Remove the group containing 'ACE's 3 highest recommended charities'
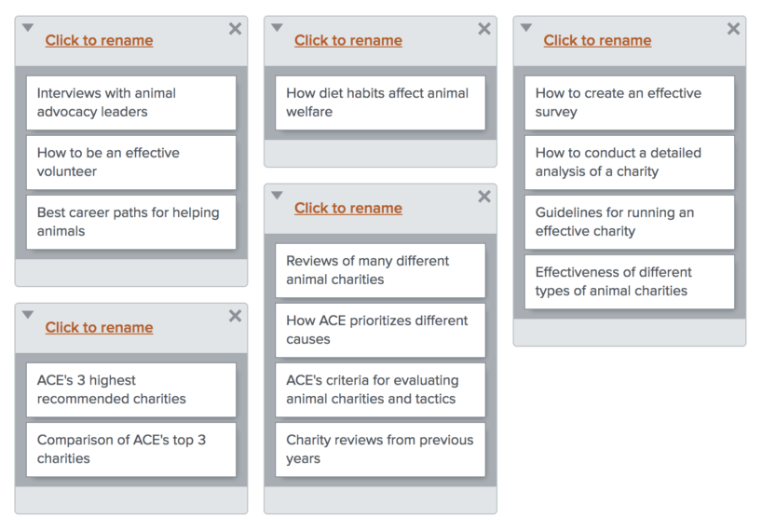Screen dimensions: 762x532 (x=235, y=316)
